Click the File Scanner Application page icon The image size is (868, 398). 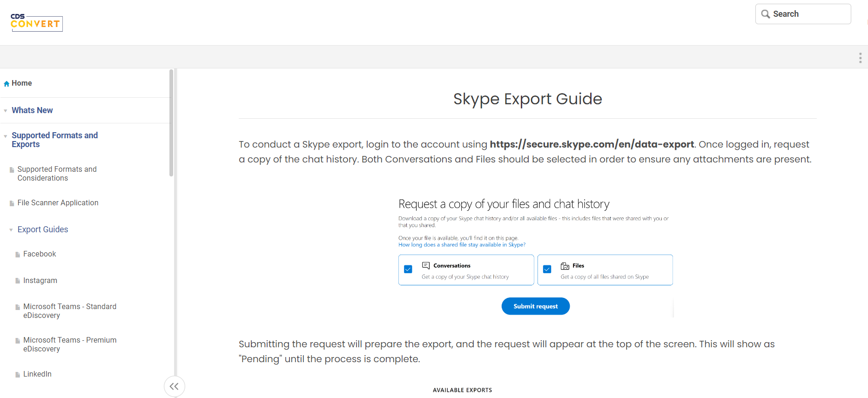tap(12, 203)
